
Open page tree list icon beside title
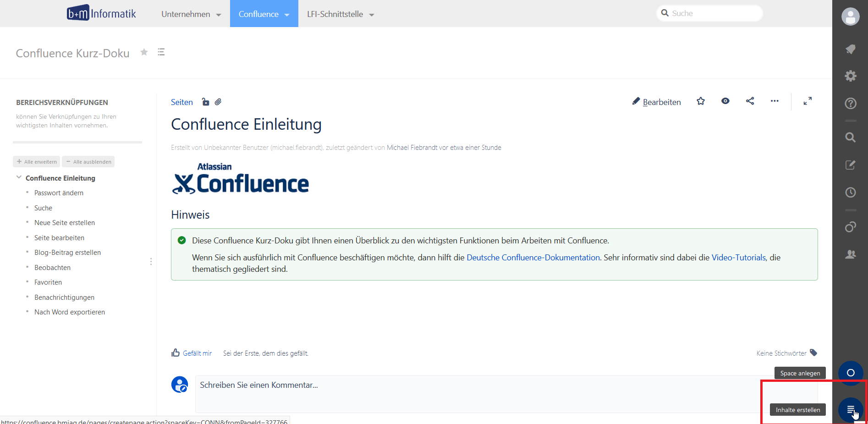point(161,52)
